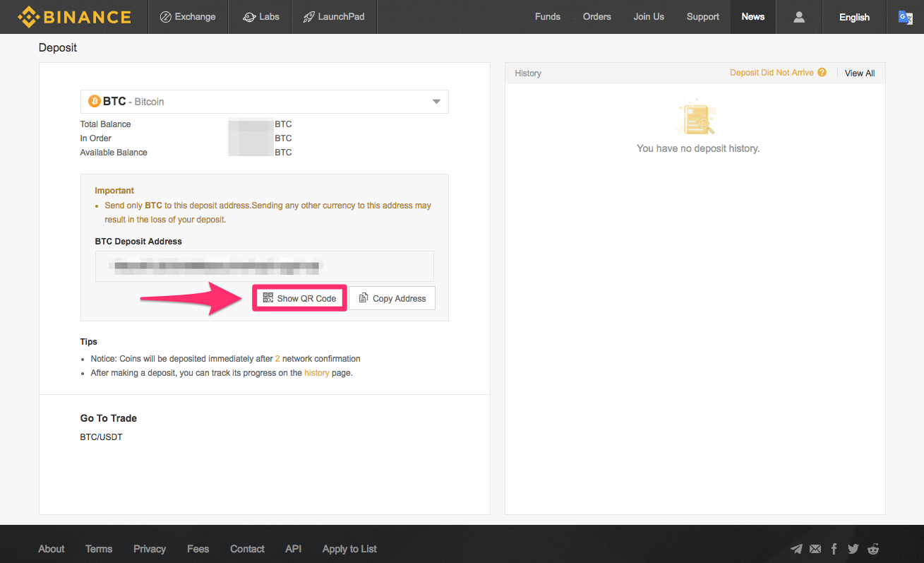Click the Show QR Code button

pos(299,298)
